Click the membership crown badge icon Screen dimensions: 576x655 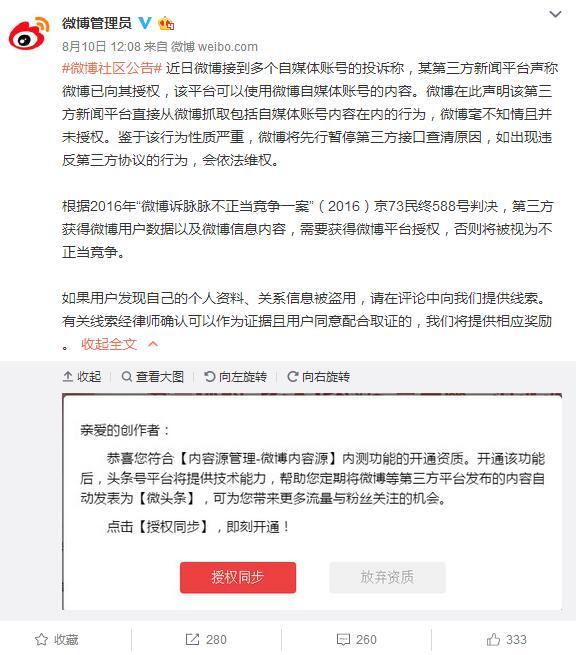point(166,23)
